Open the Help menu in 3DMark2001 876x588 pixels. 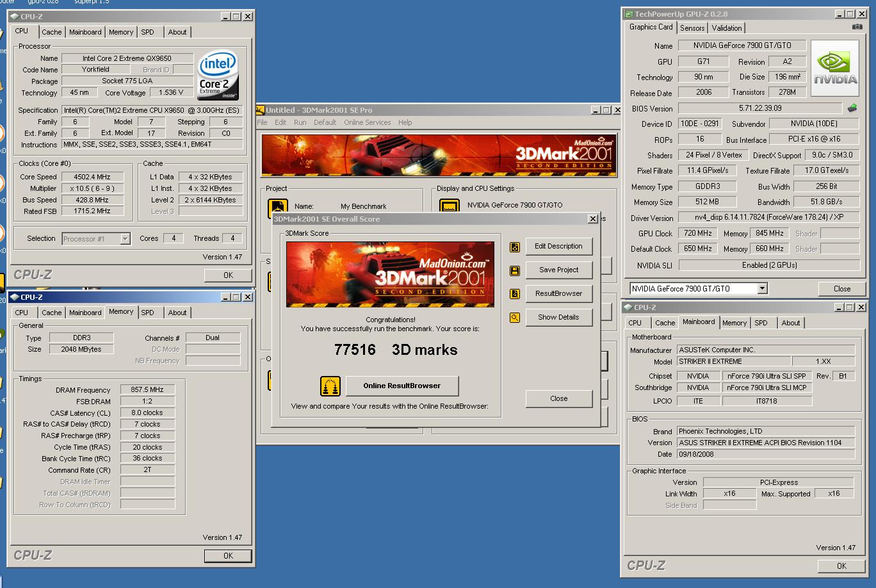(405, 122)
